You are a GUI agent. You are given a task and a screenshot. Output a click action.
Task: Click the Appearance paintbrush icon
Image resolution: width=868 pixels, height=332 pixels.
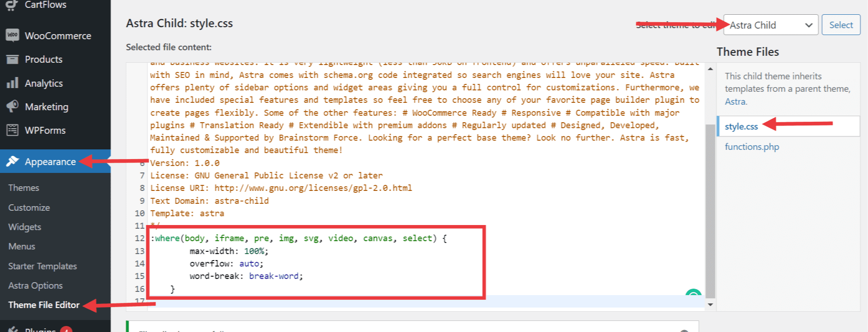coord(12,161)
